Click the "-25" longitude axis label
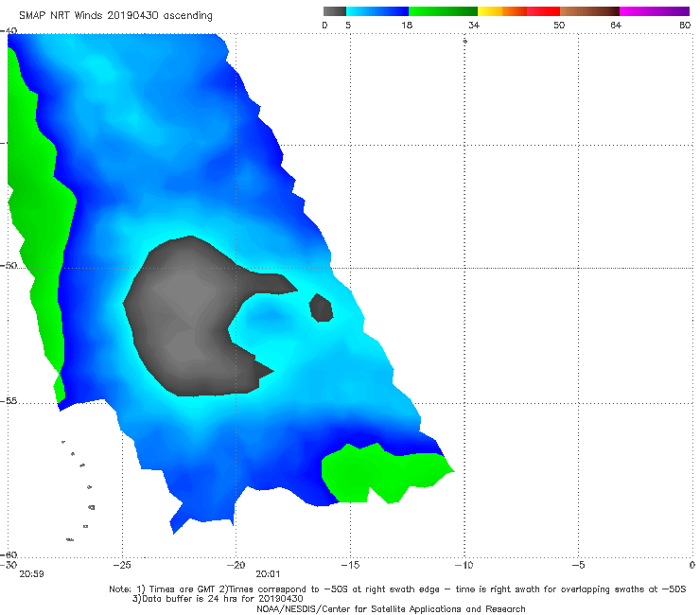This screenshot has width=700, height=615. (x=122, y=565)
